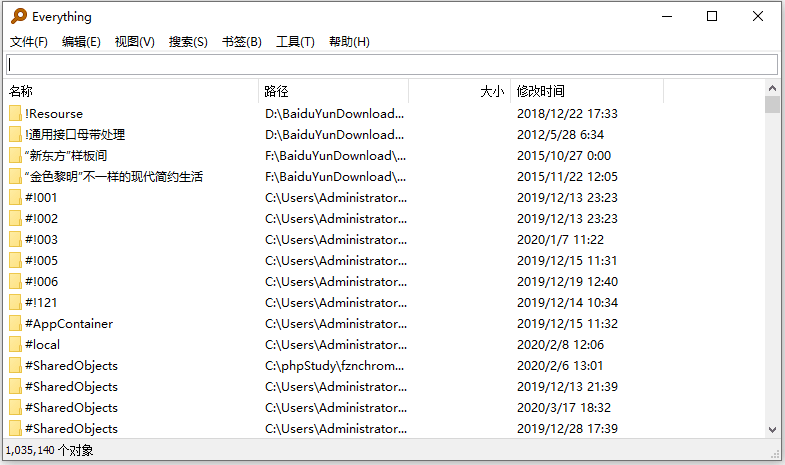This screenshot has width=785, height=465.
Task: Open the 工具(T) menu
Action: [295, 42]
